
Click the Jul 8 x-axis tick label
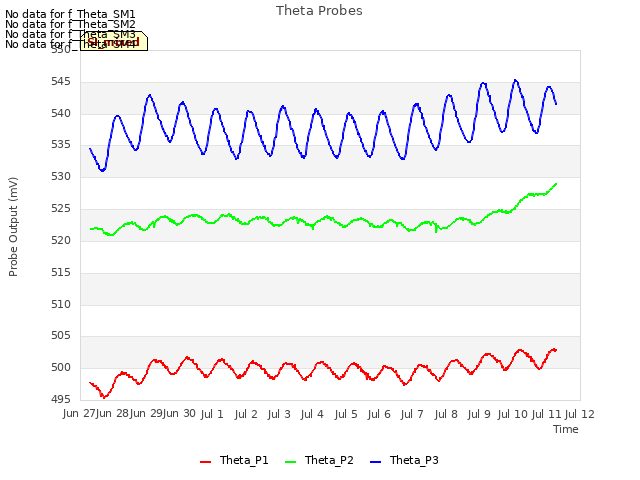tap(446, 414)
